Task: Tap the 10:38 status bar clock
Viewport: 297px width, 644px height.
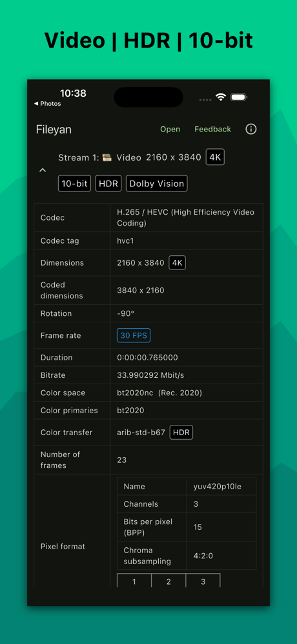Action: click(x=73, y=93)
